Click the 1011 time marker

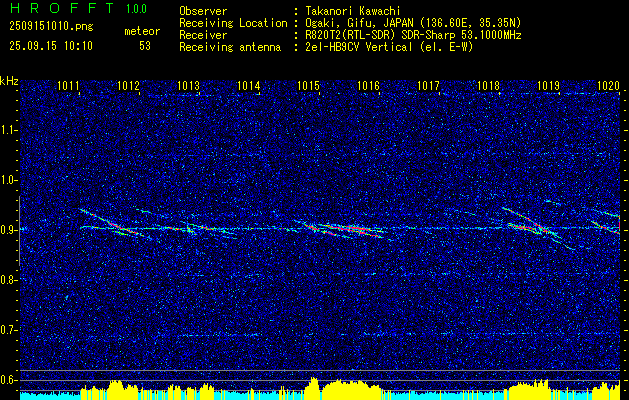tap(68, 85)
